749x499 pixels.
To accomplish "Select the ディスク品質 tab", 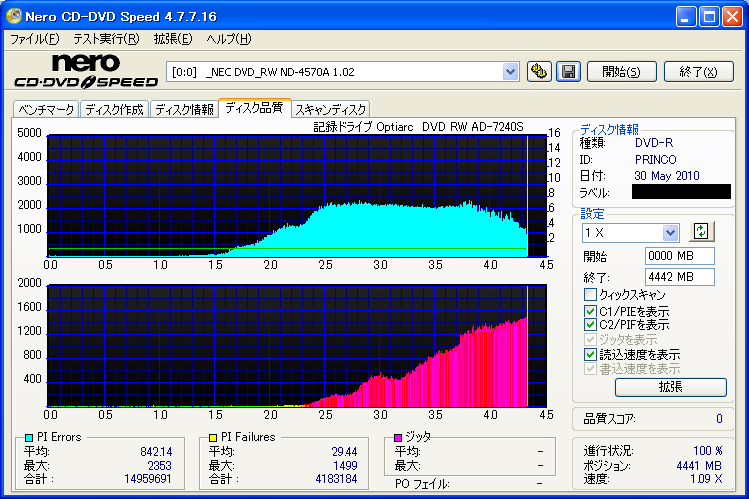I will point(254,107).
